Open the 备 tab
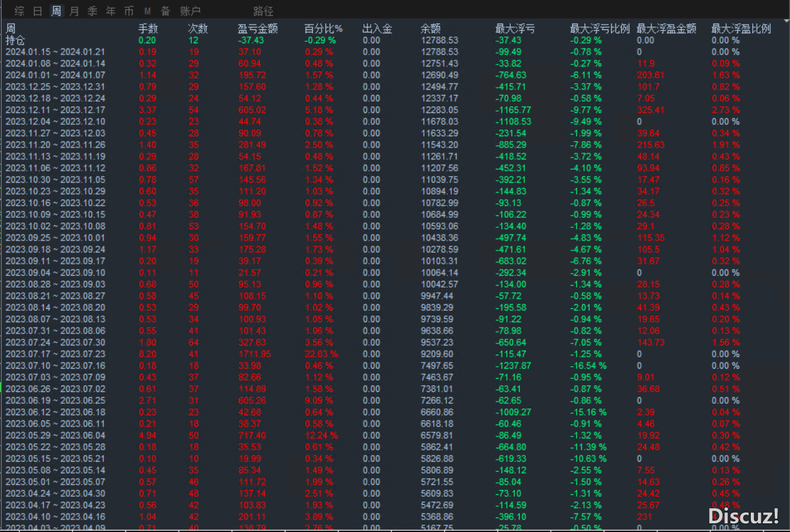Screen dimensions: 790x532 (x=165, y=11)
